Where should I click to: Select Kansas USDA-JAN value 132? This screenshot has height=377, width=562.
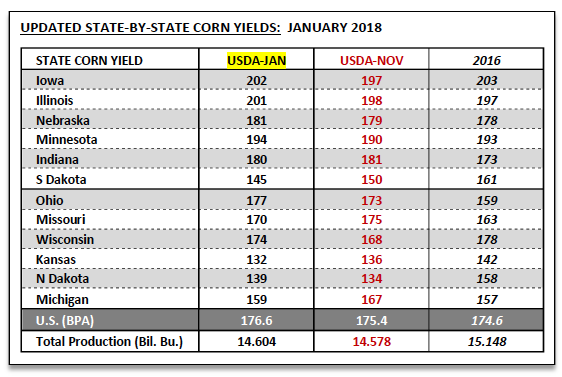pos(257,259)
